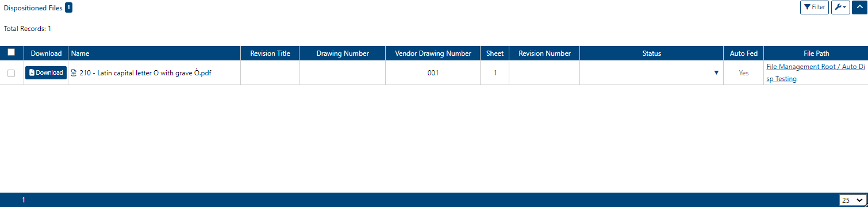Screen dimensions: 868x207
Task: Click the PDF file icon beside 210
Action: tap(74, 73)
